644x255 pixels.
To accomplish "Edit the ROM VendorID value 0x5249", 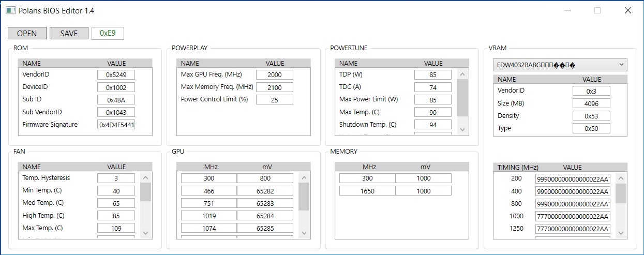I will [116, 74].
